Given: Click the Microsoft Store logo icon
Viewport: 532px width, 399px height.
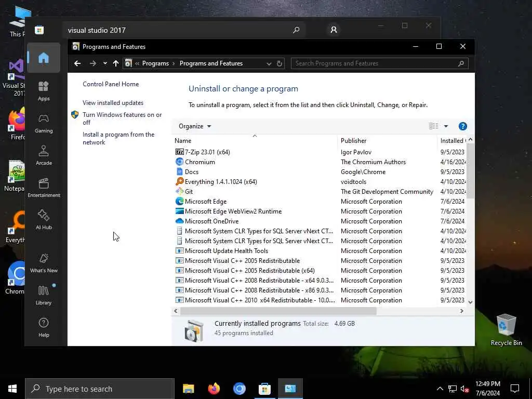Looking at the screenshot, I should pos(39,30).
